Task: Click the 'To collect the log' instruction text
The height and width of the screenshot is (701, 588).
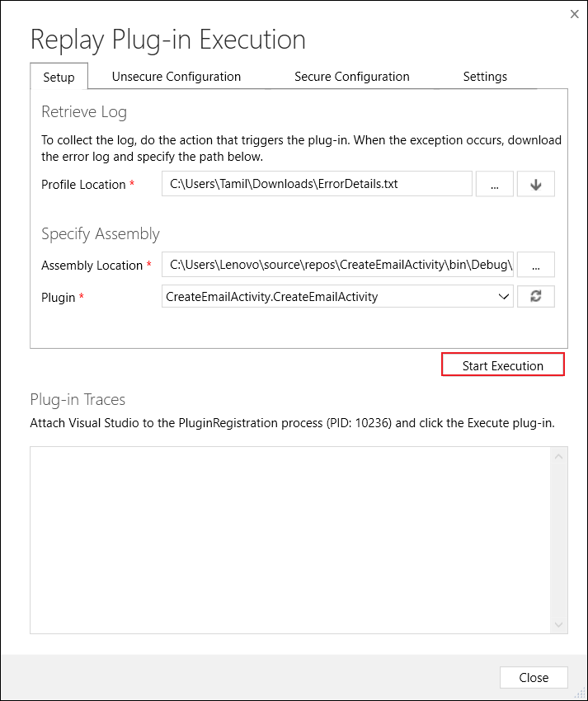Action: [301, 148]
